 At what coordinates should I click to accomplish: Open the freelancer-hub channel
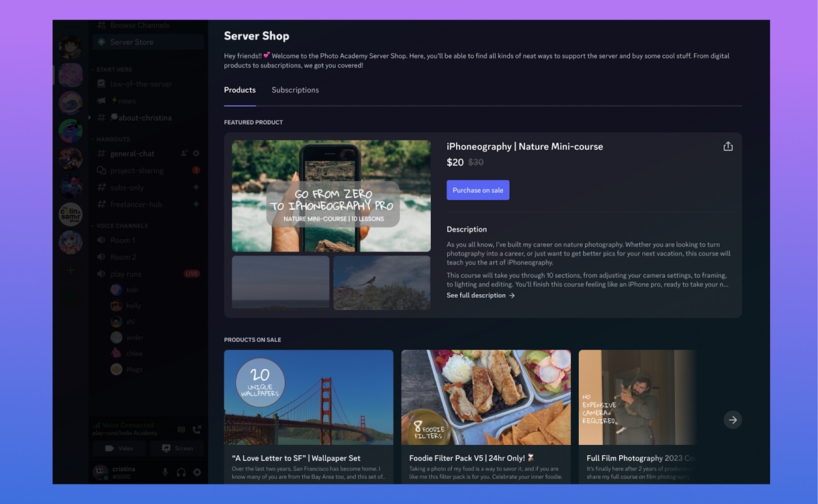click(148, 204)
